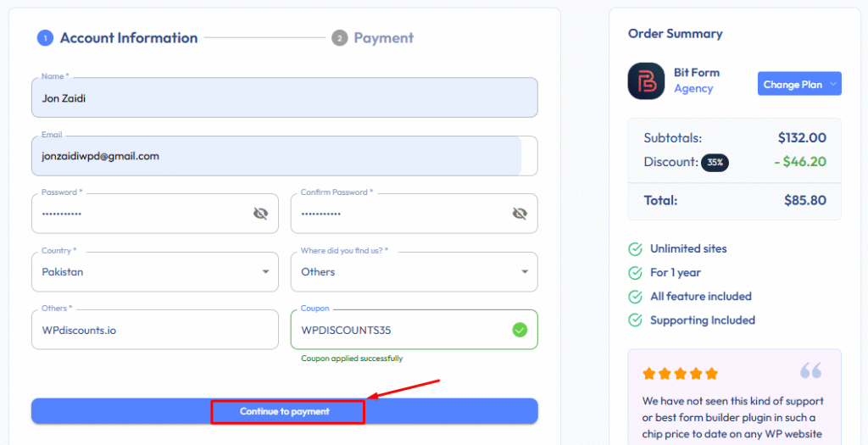Click the step 1 circle indicator
Viewport: 868px width, 445px height.
coord(45,38)
